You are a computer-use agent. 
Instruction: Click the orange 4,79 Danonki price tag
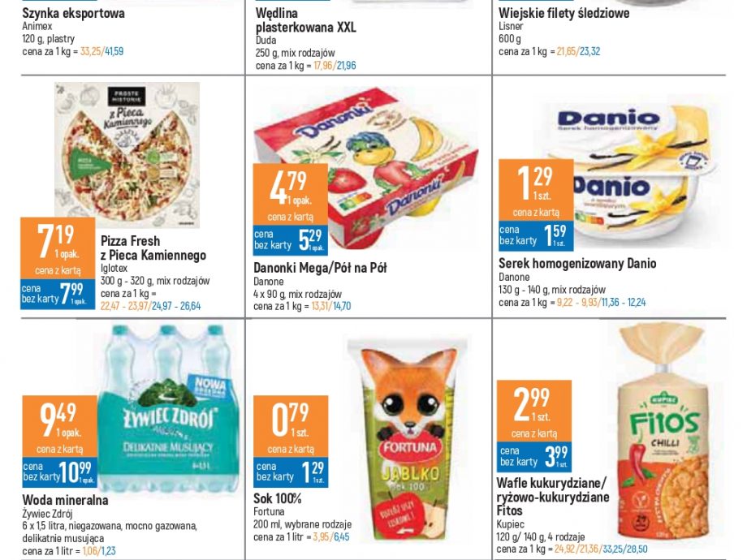291,194
